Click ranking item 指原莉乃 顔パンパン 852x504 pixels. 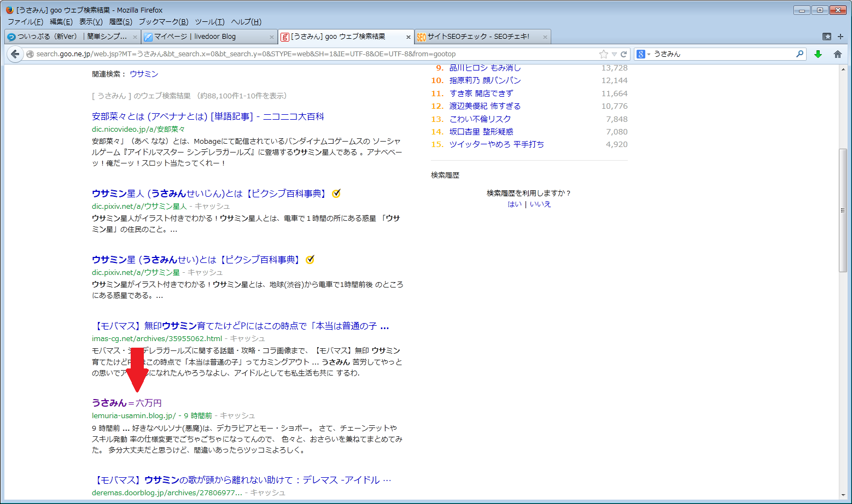485,80
